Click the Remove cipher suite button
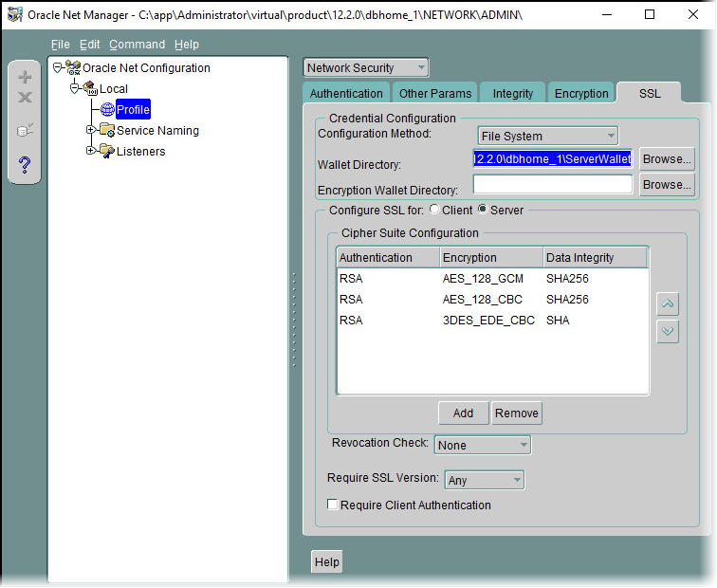 click(x=517, y=413)
